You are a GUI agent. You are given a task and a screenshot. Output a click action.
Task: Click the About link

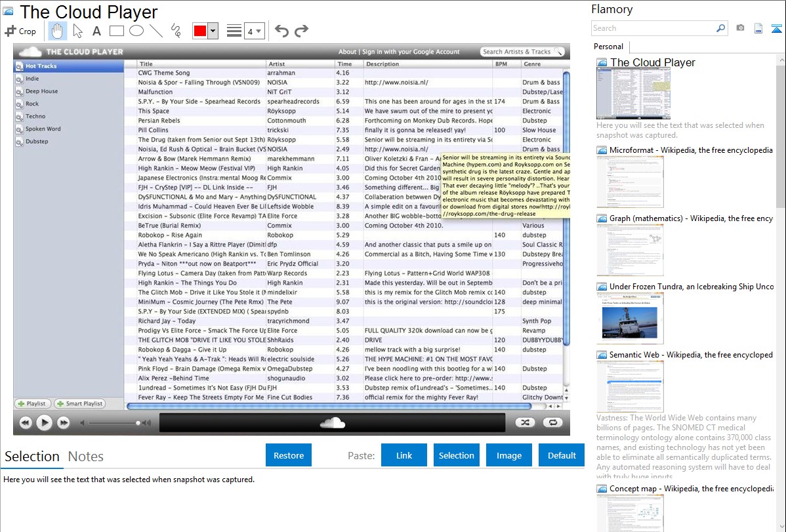(x=347, y=52)
